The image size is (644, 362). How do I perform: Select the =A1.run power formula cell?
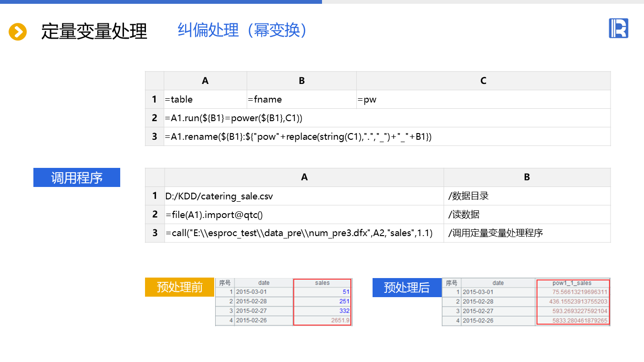pyautogui.click(x=386, y=118)
